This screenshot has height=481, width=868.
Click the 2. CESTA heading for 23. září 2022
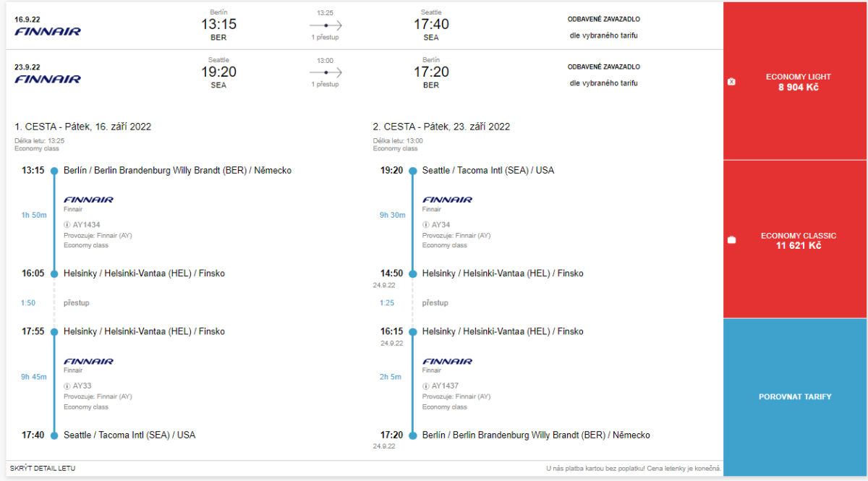click(x=441, y=127)
